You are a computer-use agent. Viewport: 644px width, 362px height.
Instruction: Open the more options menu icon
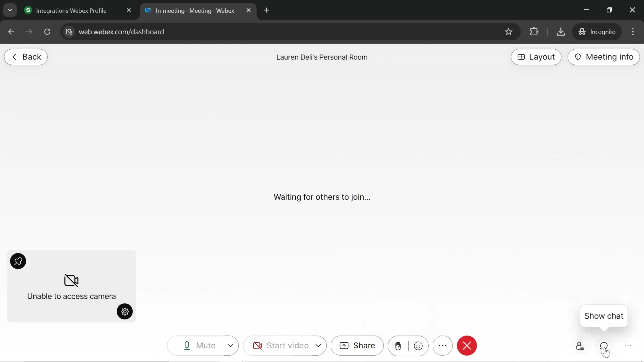tap(443, 346)
